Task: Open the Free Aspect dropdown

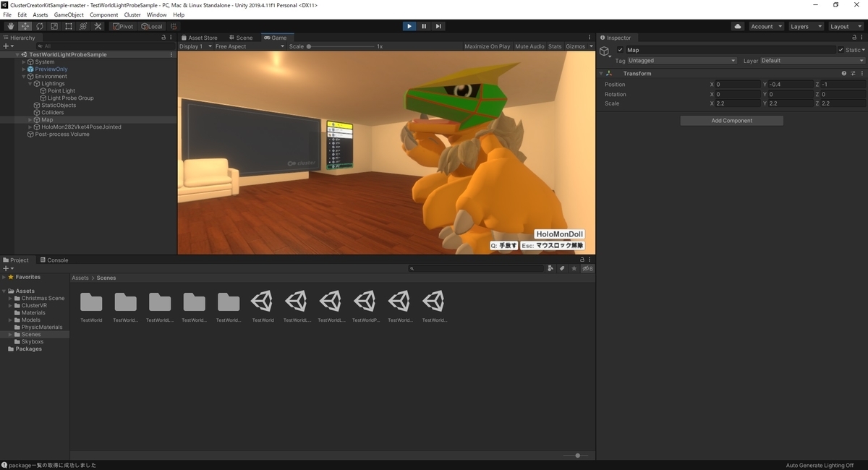Action: point(250,46)
